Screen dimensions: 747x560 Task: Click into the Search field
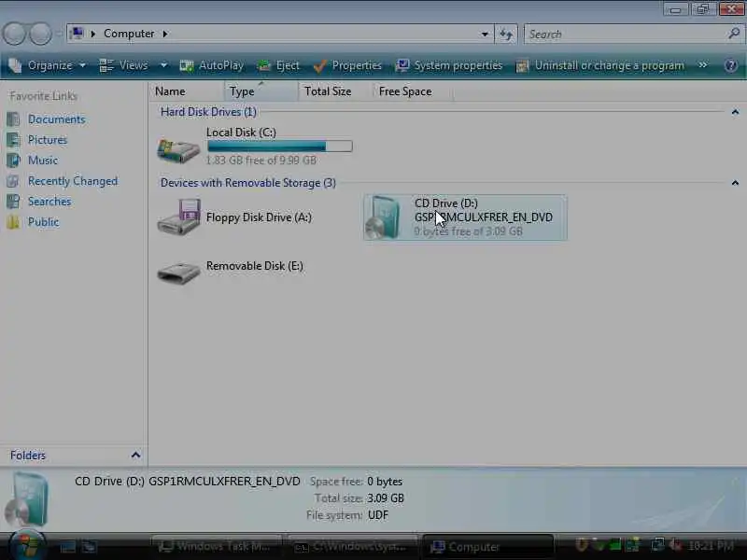click(x=627, y=35)
